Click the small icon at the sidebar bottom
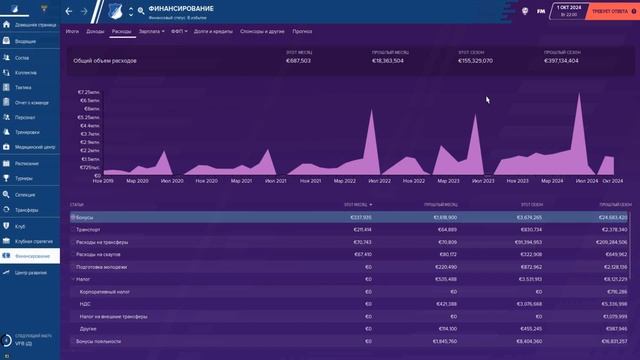This screenshot has width=640, height=360. pos(7,356)
